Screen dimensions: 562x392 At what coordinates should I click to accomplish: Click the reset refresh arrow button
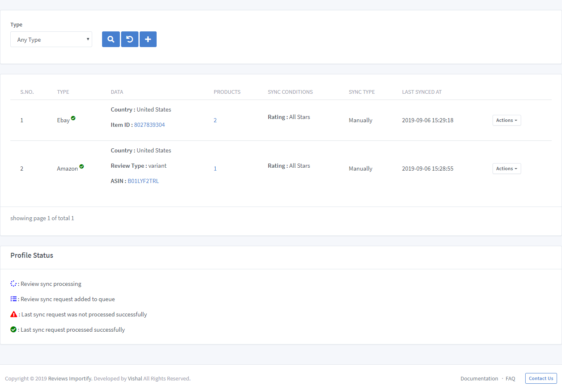pos(130,39)
